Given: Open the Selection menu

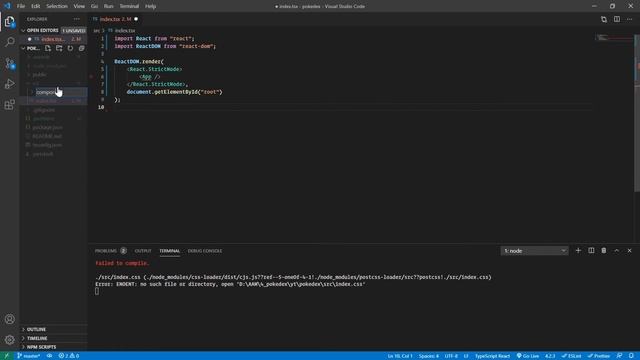Looking at the screenshot, I should point(57,6).
